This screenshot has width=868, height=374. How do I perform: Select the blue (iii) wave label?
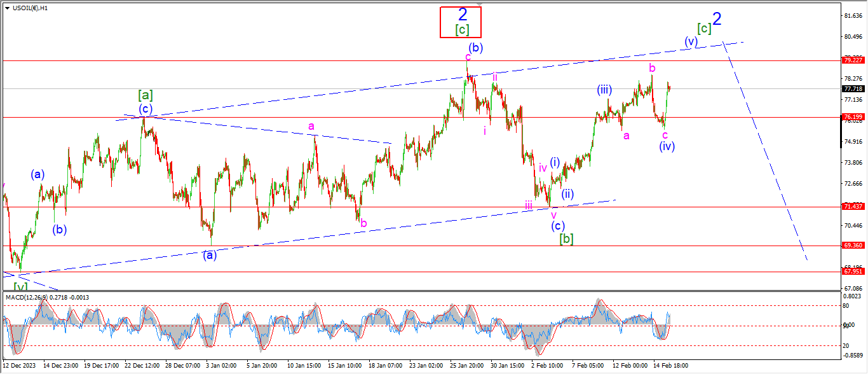(604, 90)
